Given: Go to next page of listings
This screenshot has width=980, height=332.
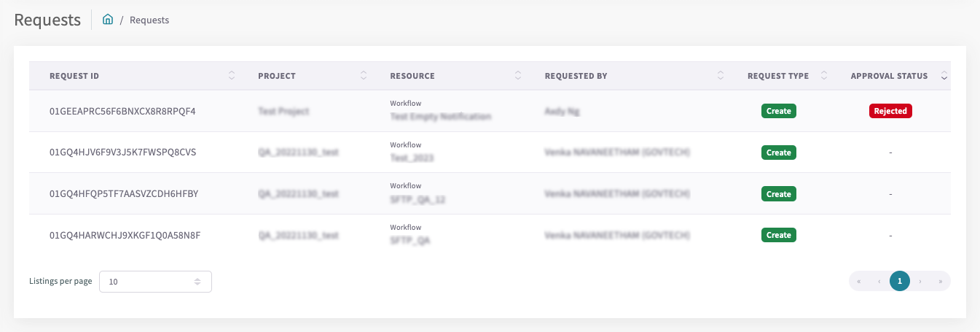Looking at the screenshot, I should coord(920,281).
